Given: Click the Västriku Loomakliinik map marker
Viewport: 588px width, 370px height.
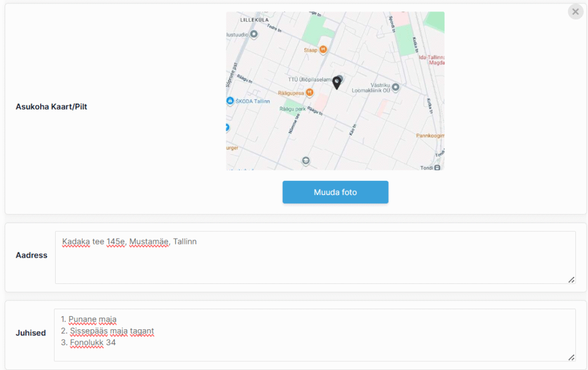Looking at the screenshot, I should [395, 87].
